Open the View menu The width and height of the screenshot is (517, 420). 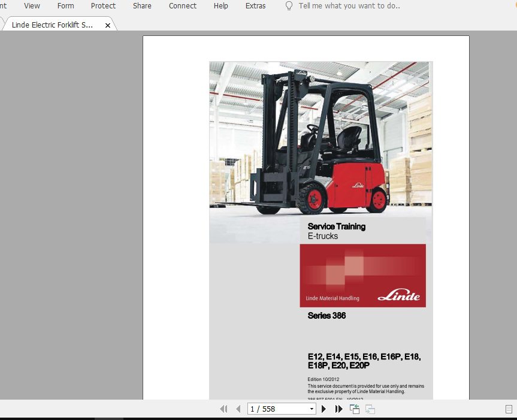pyautogui.click(x=32, y=6)
